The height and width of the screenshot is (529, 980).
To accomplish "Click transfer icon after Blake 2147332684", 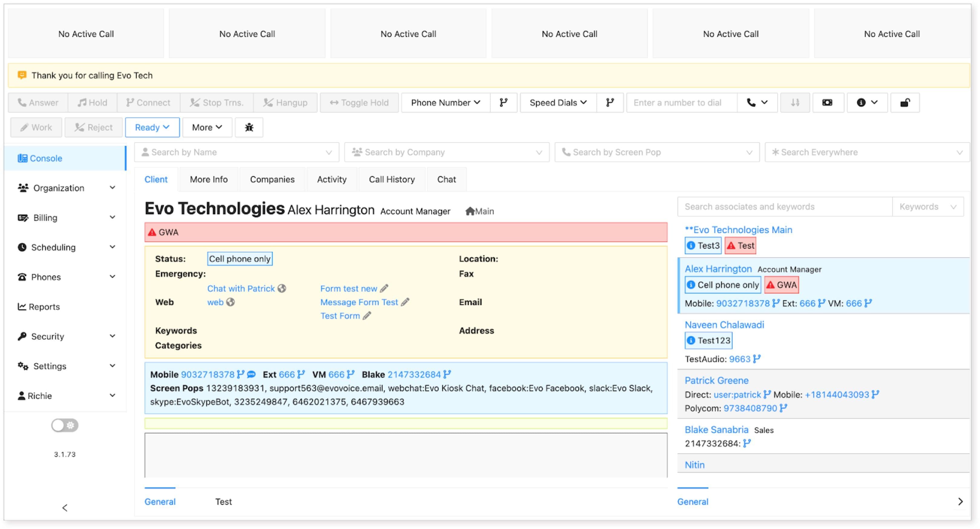I will tap(447, 374).
